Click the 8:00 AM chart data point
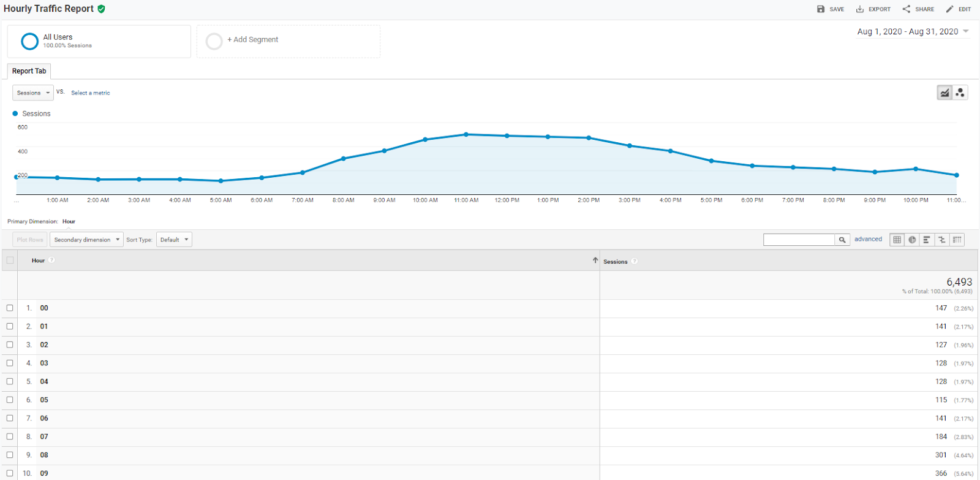Image resolution: width=980 pixels, height=480 pixels. pyautogui.click(x=343, y=158)
